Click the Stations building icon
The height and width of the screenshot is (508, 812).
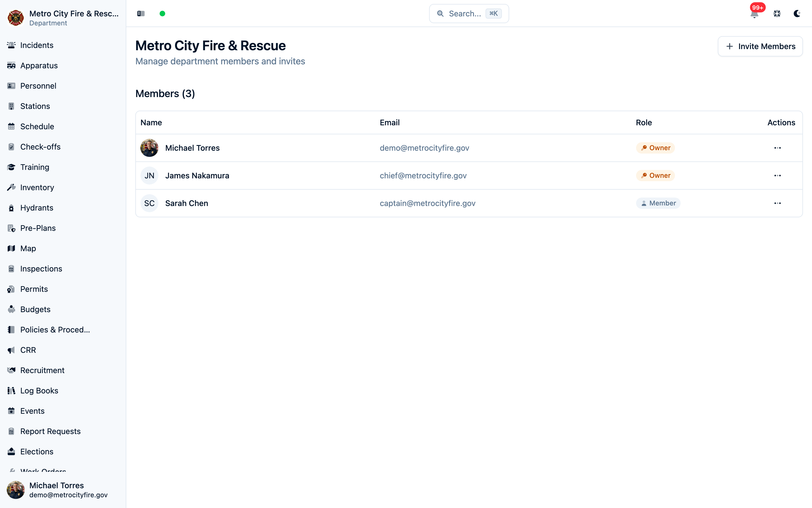pos(11,106)
